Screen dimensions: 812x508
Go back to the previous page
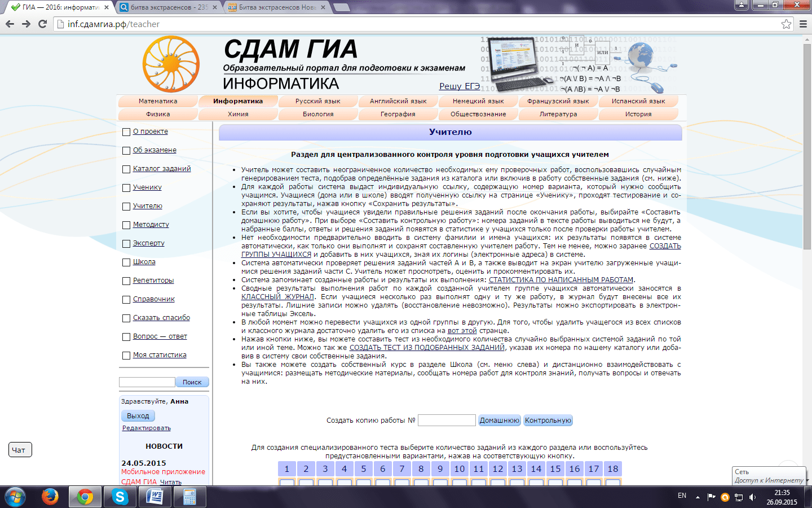point(10,24)
